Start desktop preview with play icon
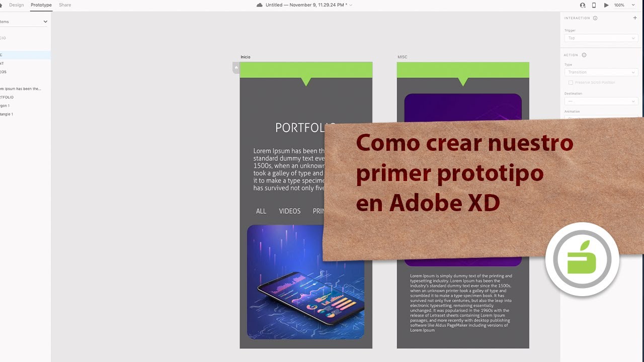 click(606, 5)
